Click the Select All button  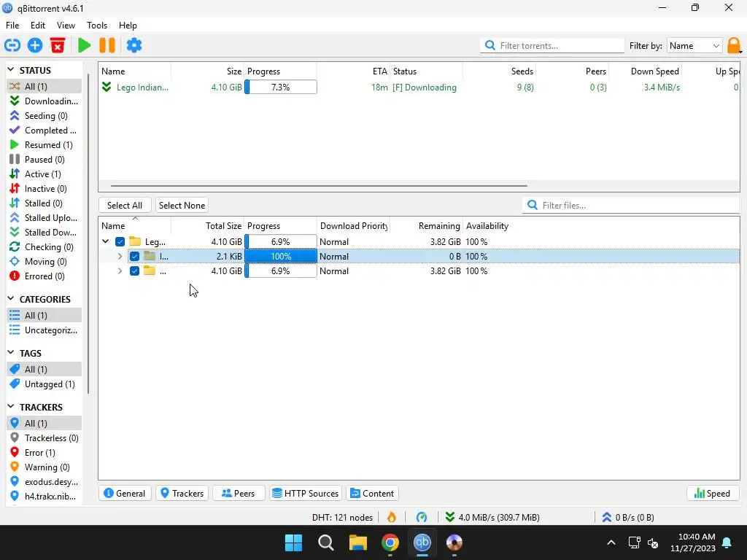(124, 205)
